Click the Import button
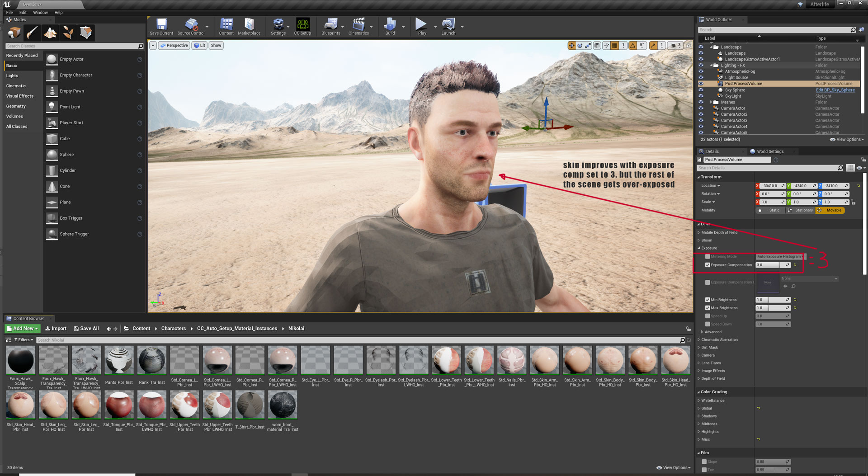 click(56, 329)
